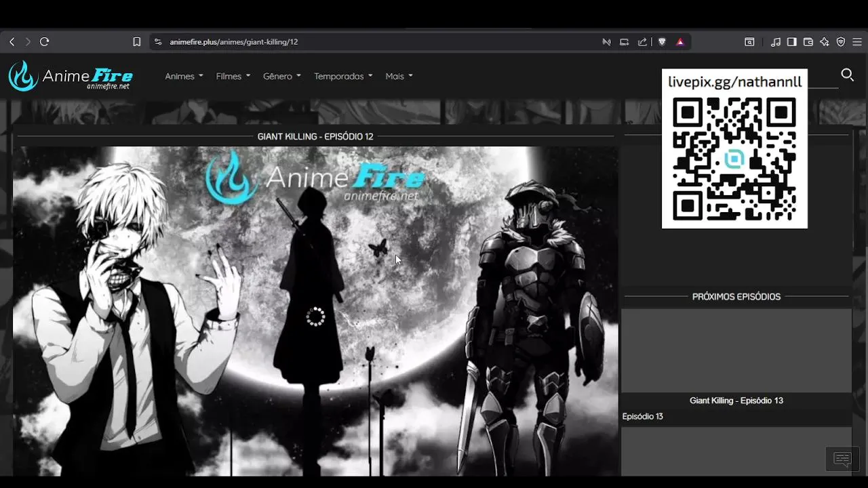Screen dimensions: 868x488
Task: Go back with the browser back arrow
Action: [x=12, y=41]
